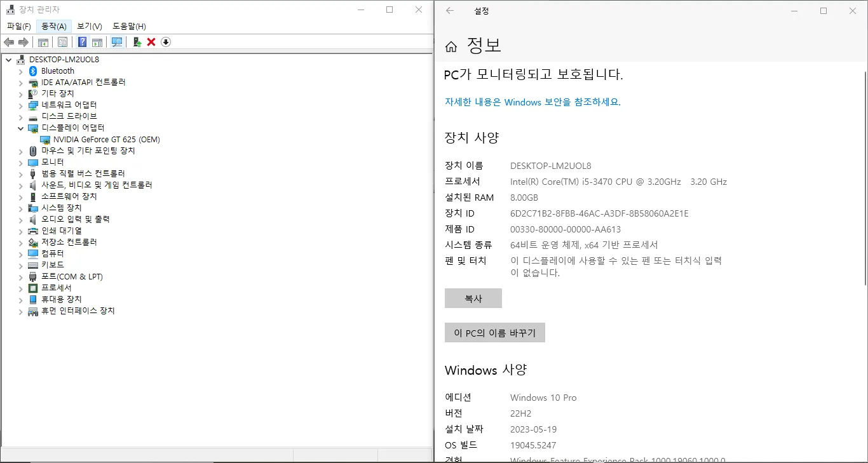This screenshot has width=868, height=463.
Task: Select the 포트(COM & LPT) label
Action: tap(72, 277)
